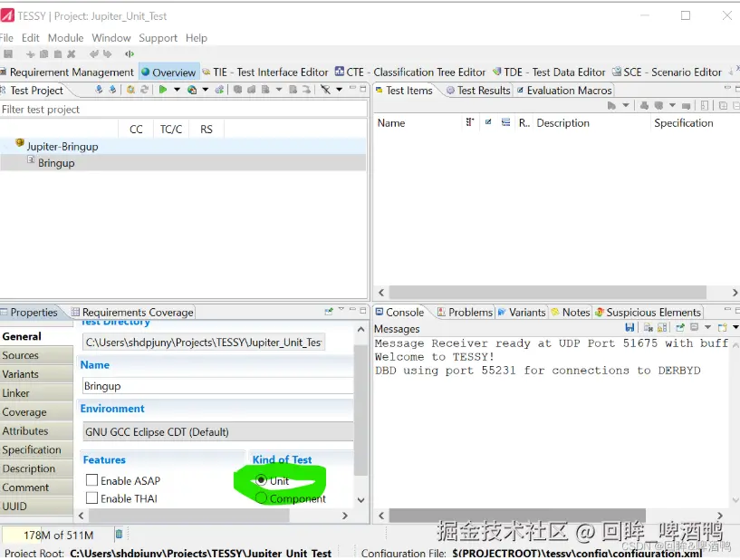Click the clear console icon
The image size is (740, 560).
click(x=649, y=327)
